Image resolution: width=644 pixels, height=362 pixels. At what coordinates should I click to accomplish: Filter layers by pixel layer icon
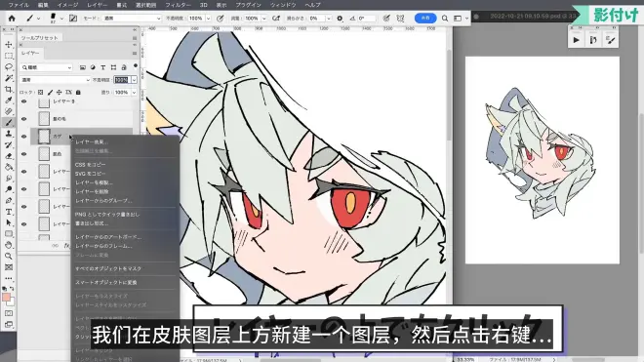83,67
